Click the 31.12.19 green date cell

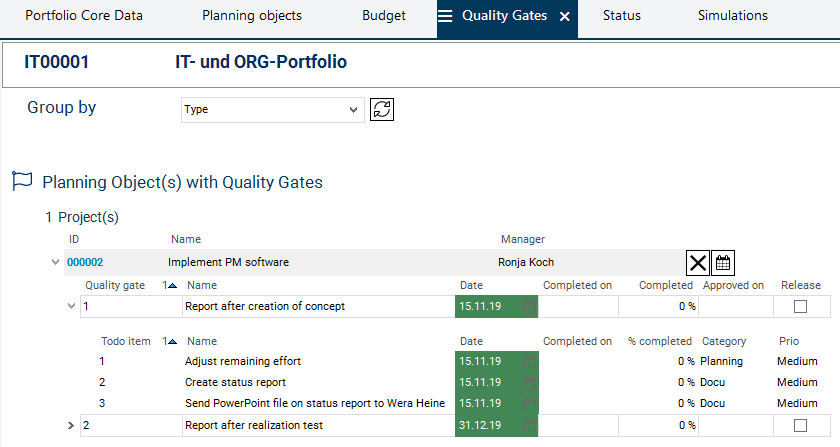pos(488,426)
